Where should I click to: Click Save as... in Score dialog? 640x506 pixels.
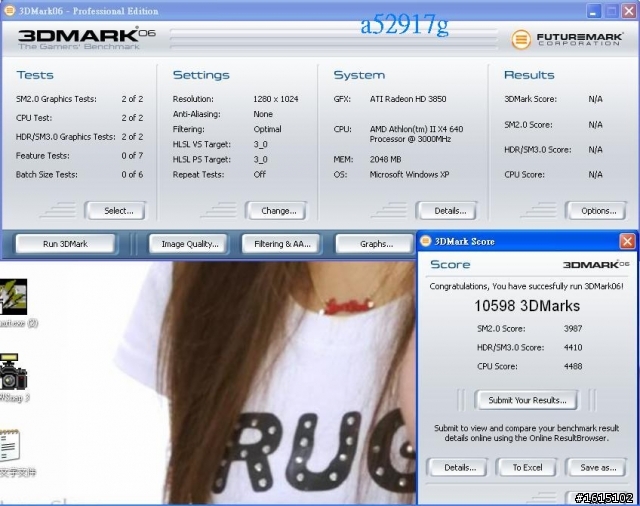[596, 467]
